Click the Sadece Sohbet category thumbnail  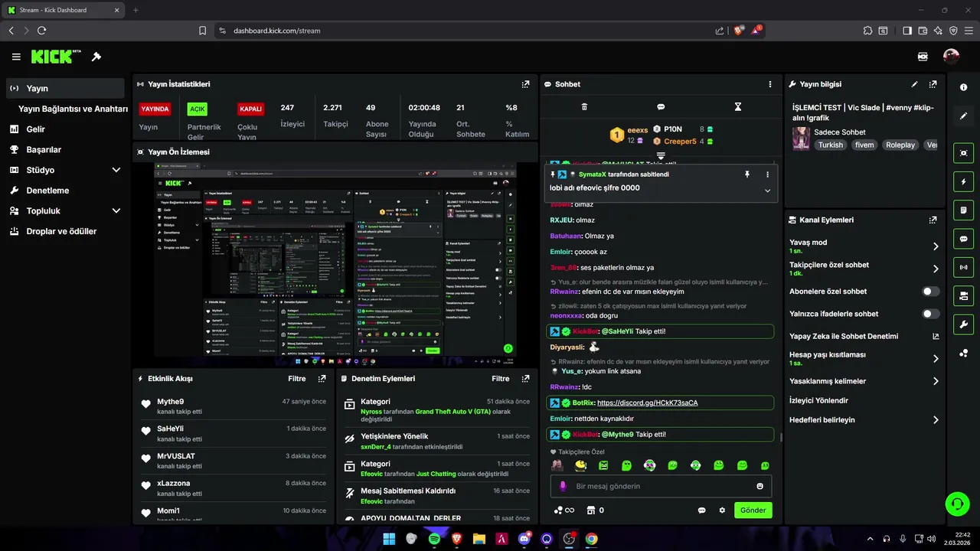[x=801, y=139]
